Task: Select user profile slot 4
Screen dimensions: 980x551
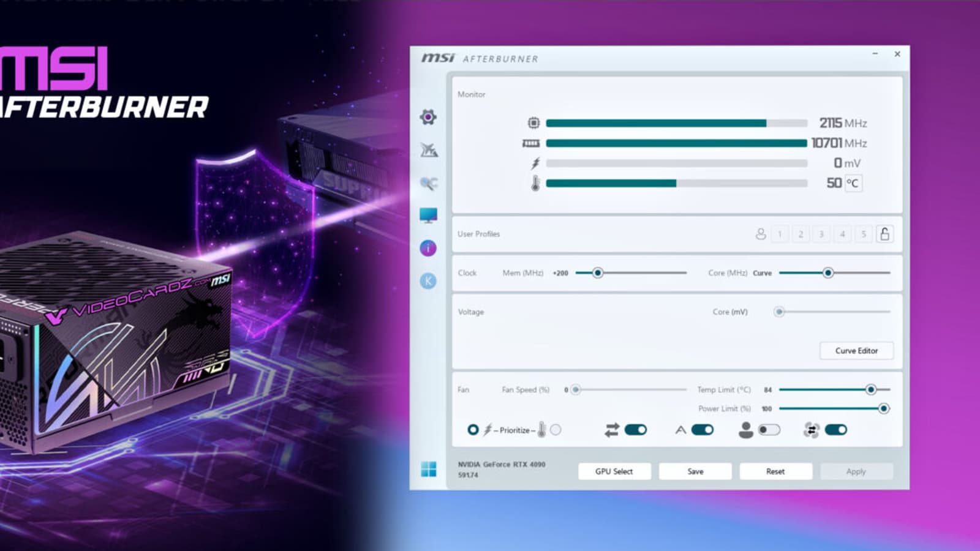Action: click(x=843, y=234)
